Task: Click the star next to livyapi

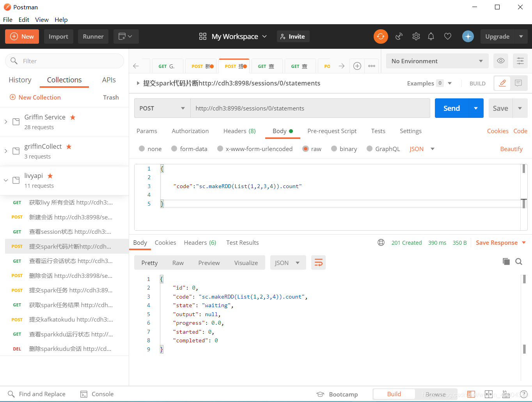Action: click(x=50, y=176)
